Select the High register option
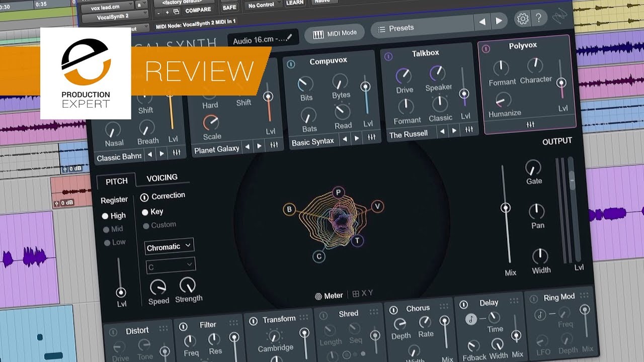 114,216
